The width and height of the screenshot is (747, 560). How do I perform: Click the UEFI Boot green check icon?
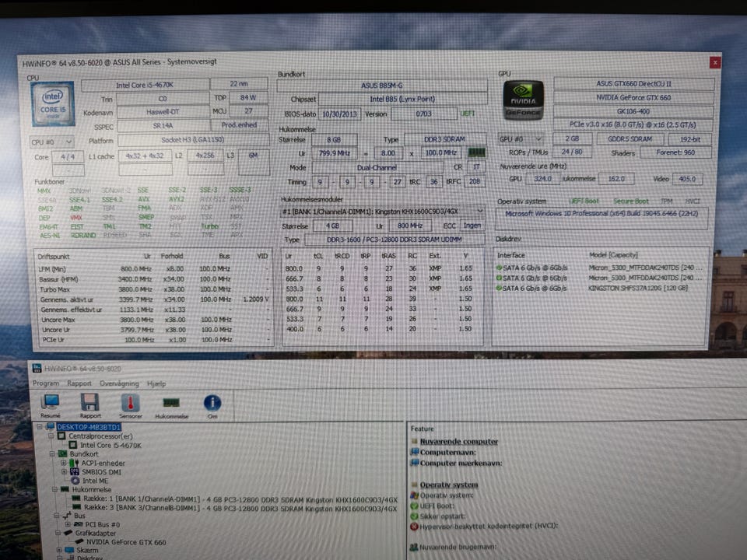pos(414,506)
